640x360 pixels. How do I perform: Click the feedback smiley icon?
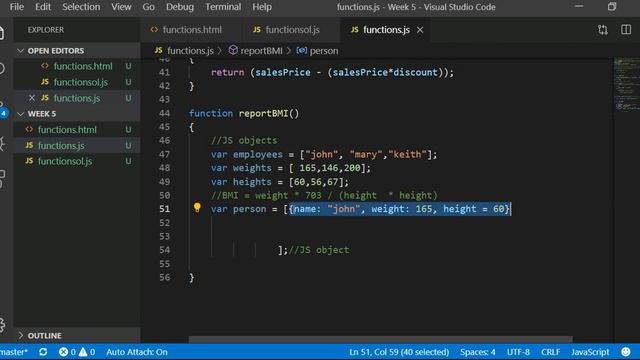[625, 352]
